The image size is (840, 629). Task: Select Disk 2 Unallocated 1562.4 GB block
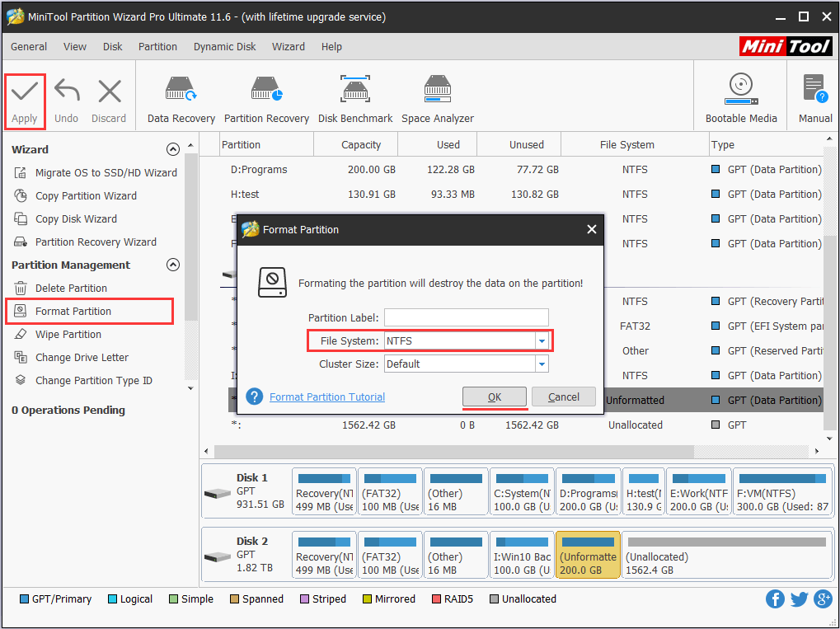click(726, 555)
